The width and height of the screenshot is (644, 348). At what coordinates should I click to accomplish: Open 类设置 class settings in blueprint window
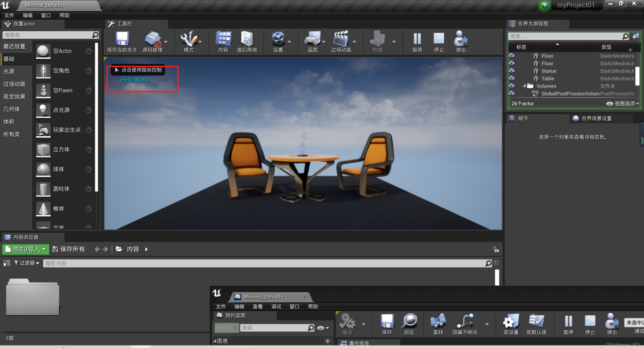click(511, 321)
